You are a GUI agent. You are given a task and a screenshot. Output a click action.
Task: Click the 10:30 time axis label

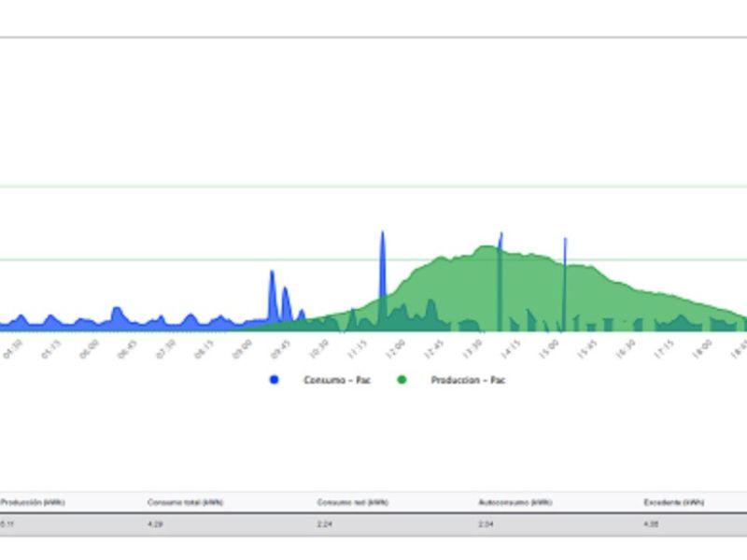318,349
